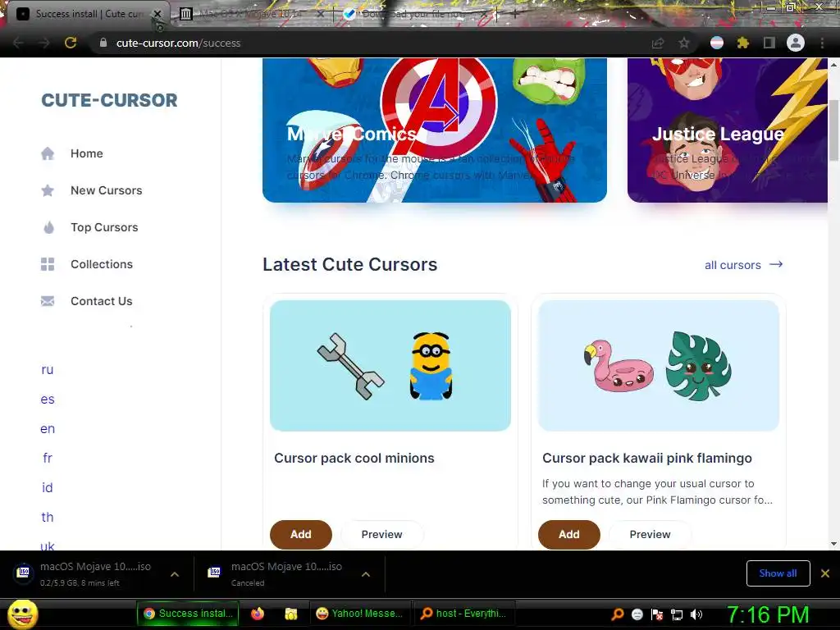This screenshot has height=630, width=840.
Task: Click the share page icon in address bar
Action: [x=658, y=43]
